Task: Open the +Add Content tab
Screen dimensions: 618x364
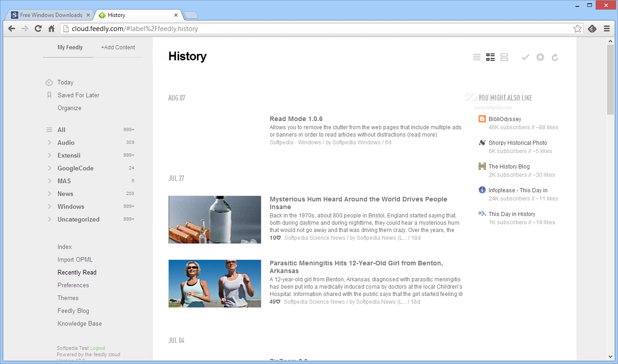Action: (118, 47)
